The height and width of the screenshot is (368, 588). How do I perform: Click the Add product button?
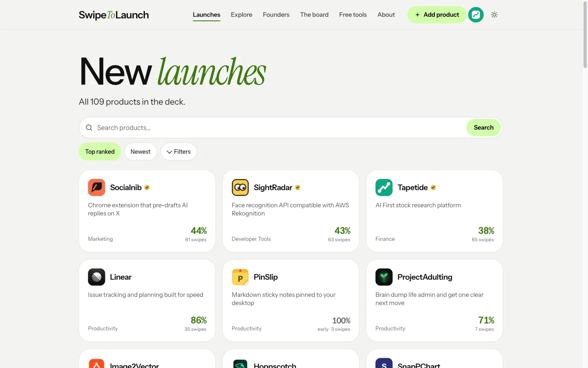click(x=437, y=15)
